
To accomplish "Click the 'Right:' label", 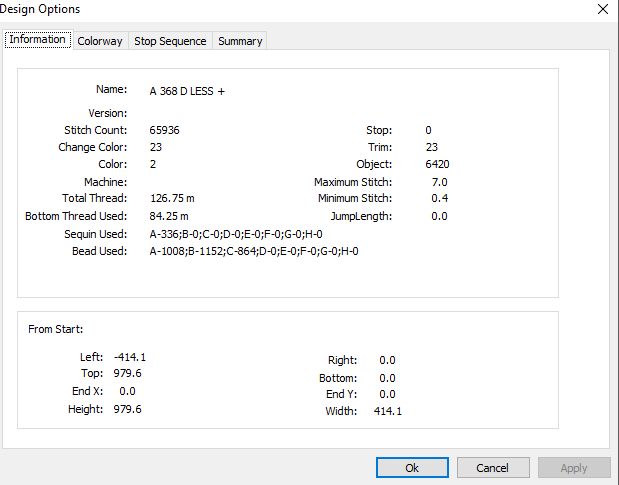I will coord(342,360).
